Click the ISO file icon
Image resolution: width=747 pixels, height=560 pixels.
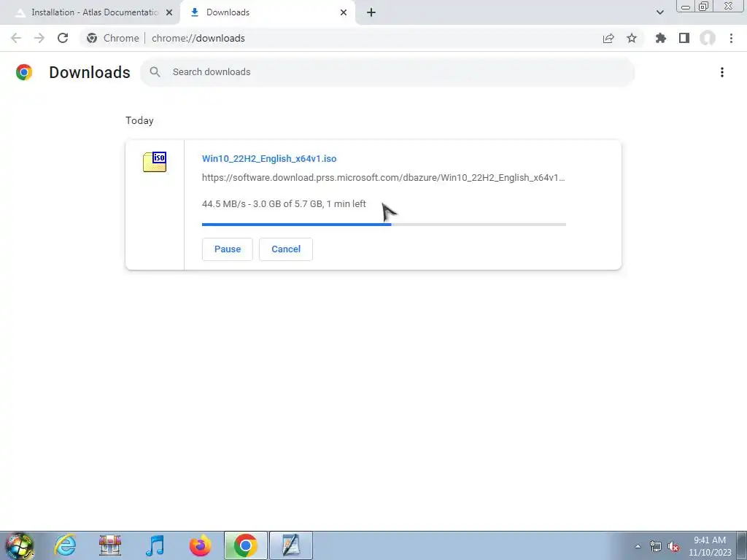(x=155, y=162)
